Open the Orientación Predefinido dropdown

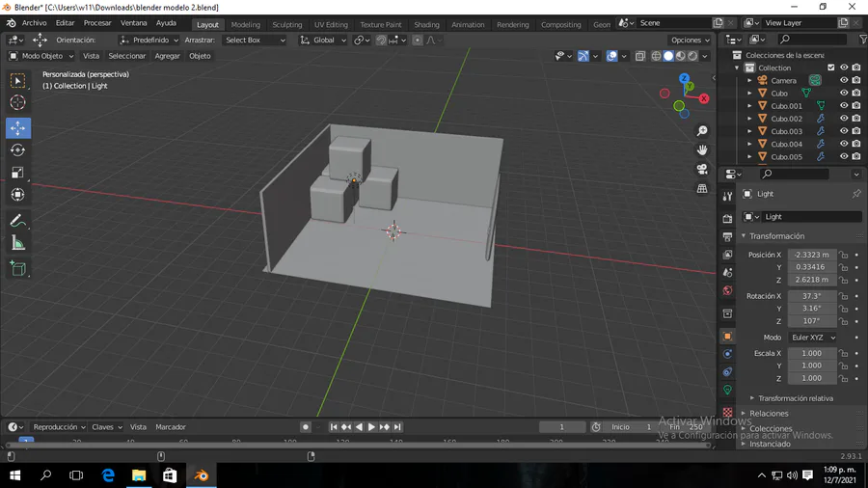click(149, 41)
